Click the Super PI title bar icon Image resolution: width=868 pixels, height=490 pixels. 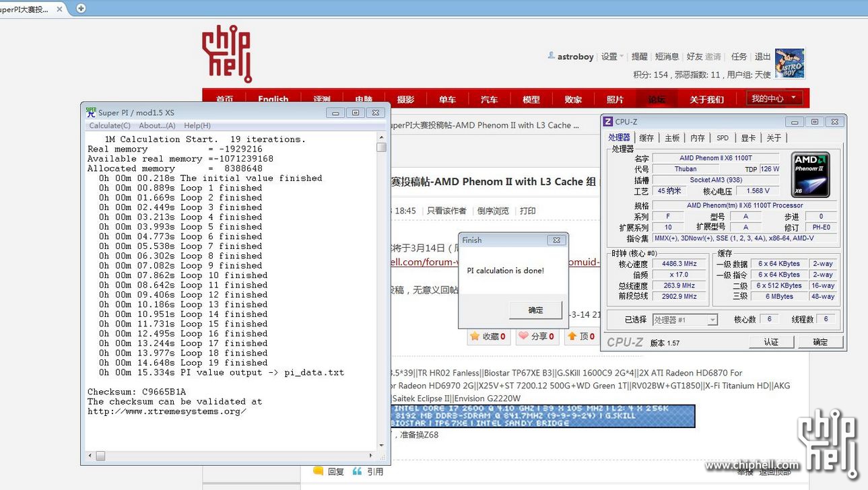tap(91, 112)
